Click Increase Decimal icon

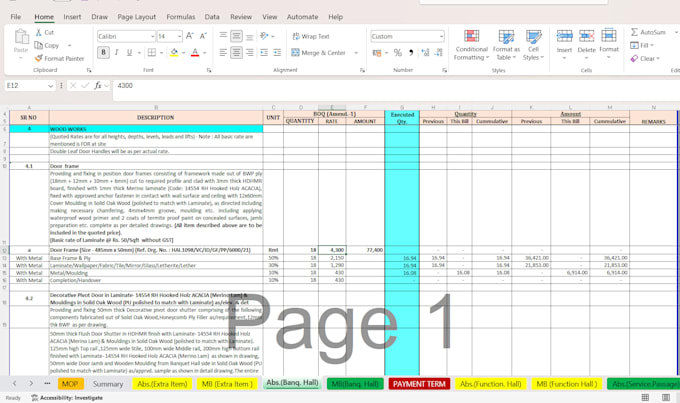(x=425, y=52)
